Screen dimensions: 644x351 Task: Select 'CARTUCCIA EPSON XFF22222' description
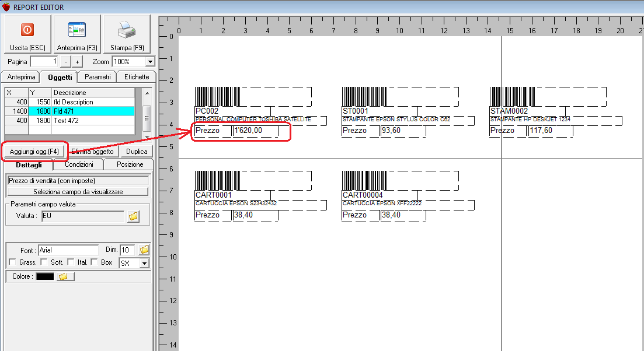coord(382,203)
